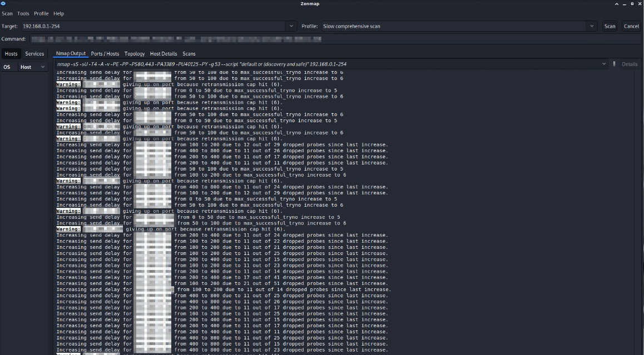Open the Profile menu in menu bar
Screen dimensions: 644x355
click(x=41, y=13)
